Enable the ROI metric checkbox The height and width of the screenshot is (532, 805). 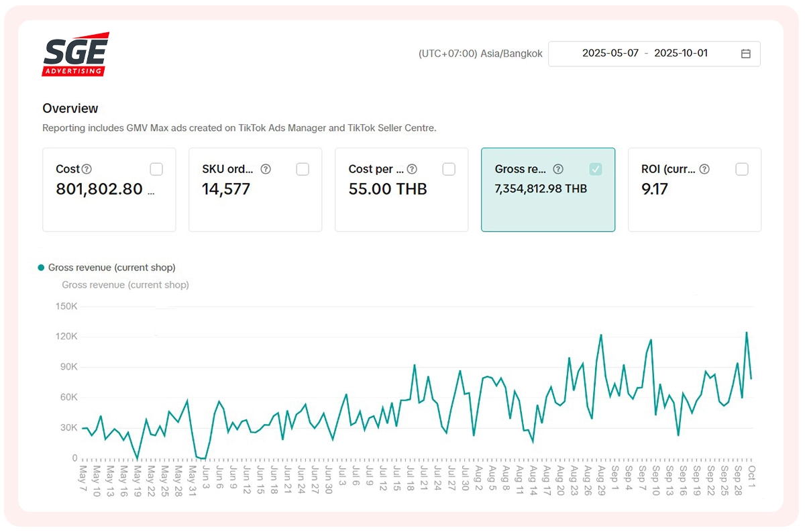tap(742, 169)
